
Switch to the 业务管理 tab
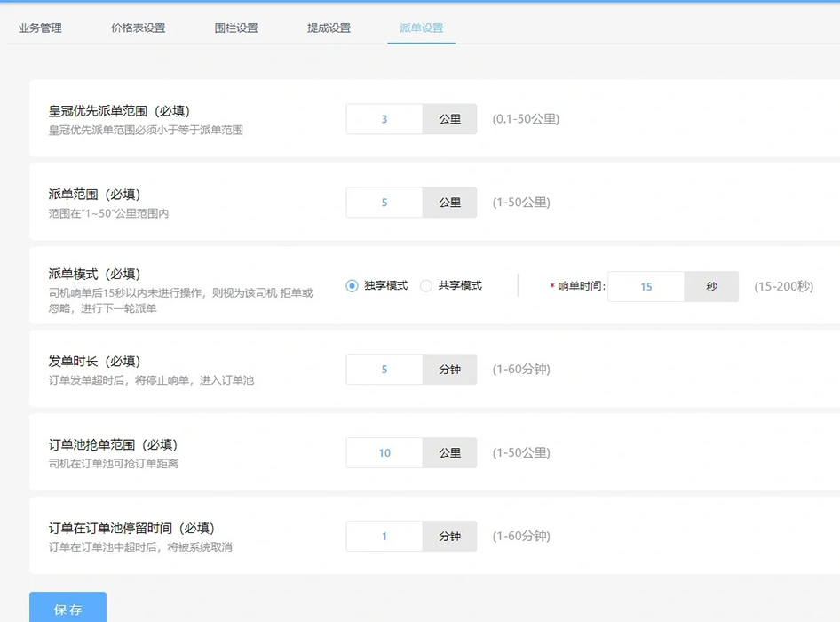coord(38,27)
